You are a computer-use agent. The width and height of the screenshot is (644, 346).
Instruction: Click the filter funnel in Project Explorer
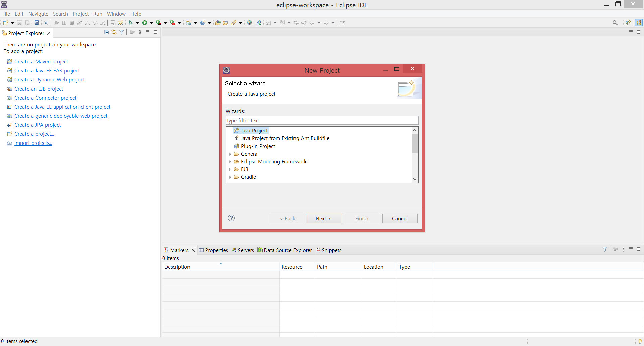122,32
